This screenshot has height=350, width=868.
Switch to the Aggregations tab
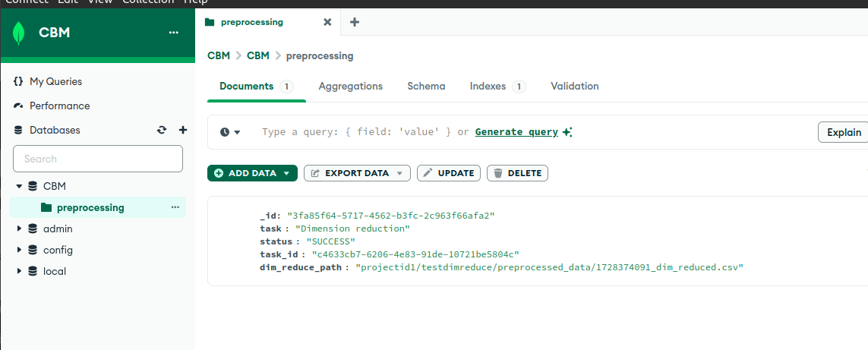coord(350,87)
